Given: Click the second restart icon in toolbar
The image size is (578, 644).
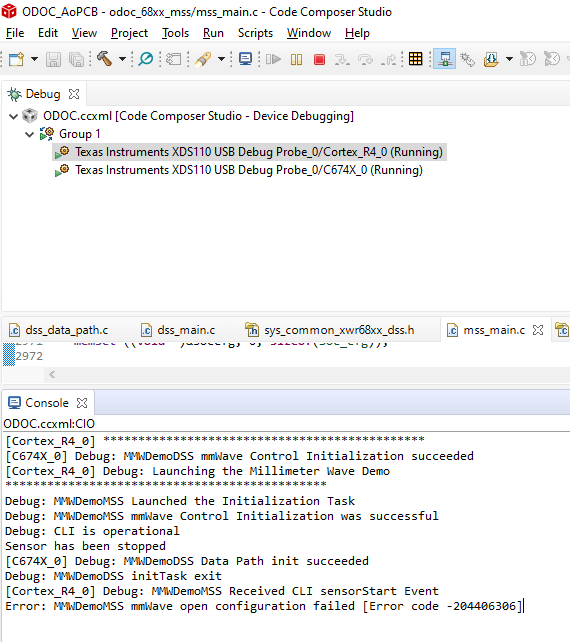Looking at the screenshot, I should (552, 59).
